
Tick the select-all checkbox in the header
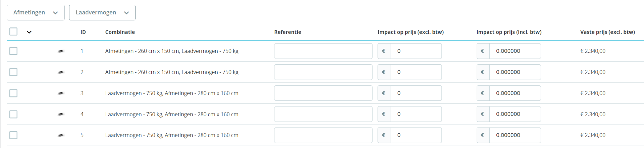coord(13,31)
